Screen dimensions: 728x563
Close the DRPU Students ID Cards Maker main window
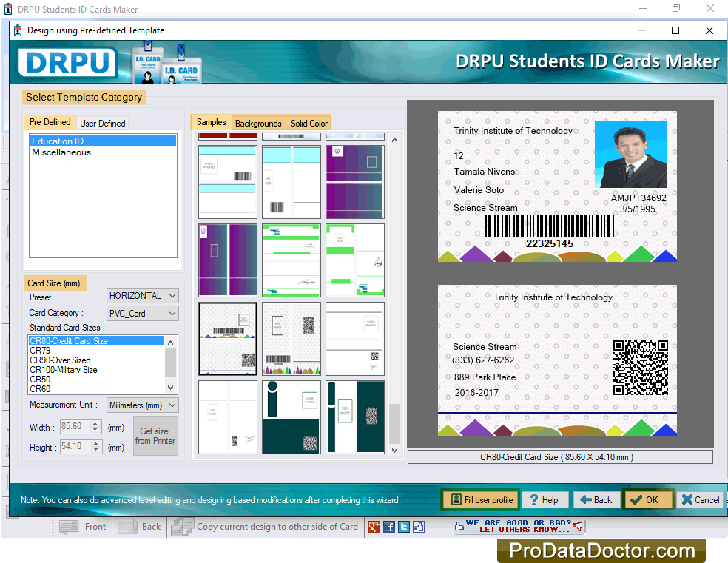pos(710,8)
